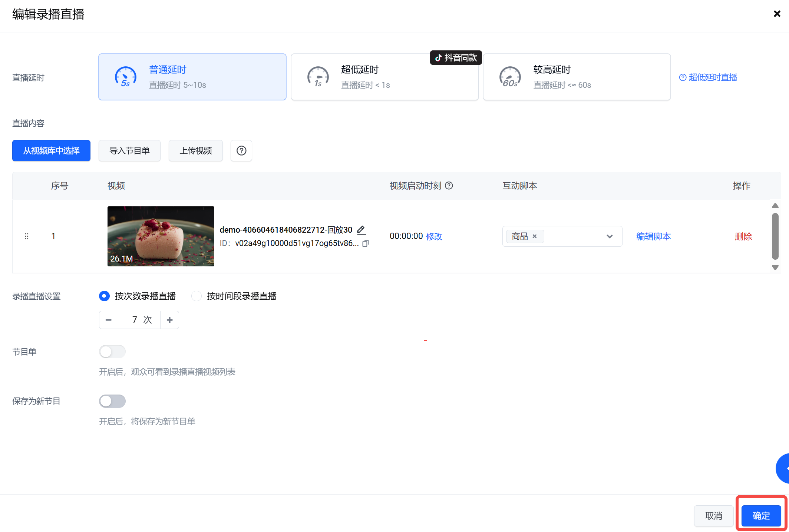Choose 超低延时 latency option card
The image size is (789, 532).
coord(384,77)
